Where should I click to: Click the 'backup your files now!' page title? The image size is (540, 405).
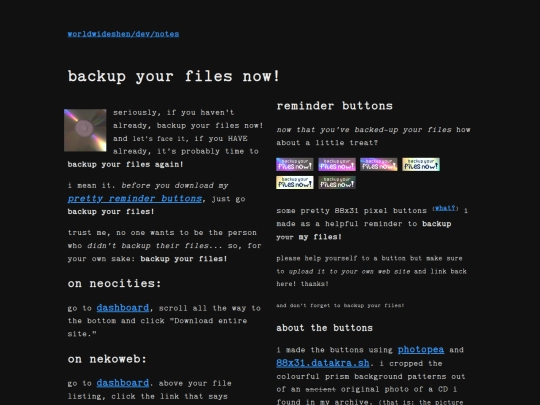pos(174,76)
